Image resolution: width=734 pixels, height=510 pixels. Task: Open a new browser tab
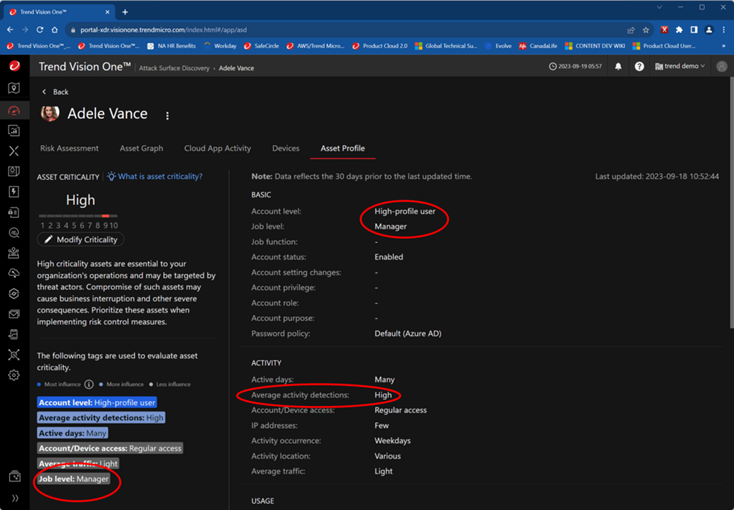125,12
